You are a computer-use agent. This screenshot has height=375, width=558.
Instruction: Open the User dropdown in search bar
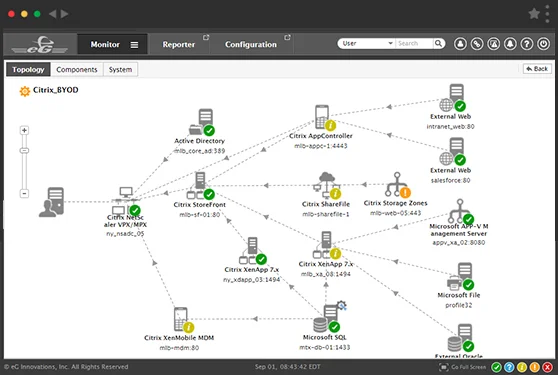point(367,43)
